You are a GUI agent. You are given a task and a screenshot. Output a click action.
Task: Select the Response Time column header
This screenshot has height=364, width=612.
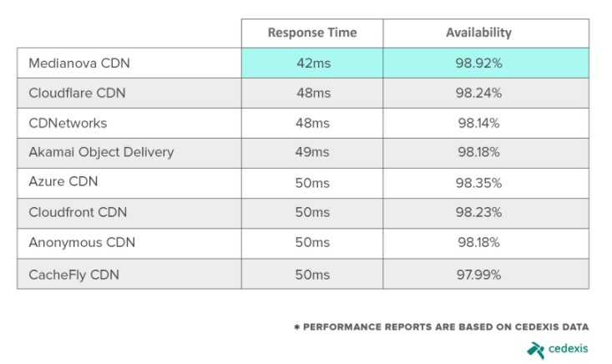312,33
